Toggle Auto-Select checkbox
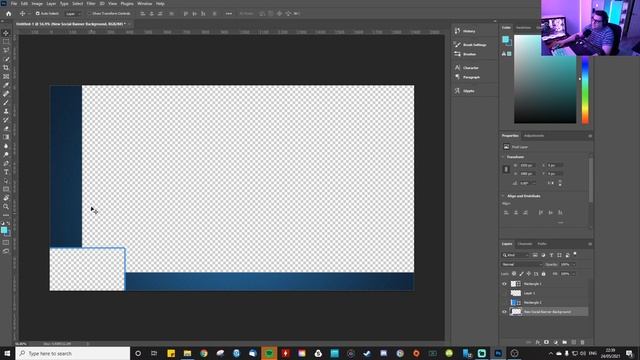The width and height of the screenshot is (640, 360). [x=38, y=13]
